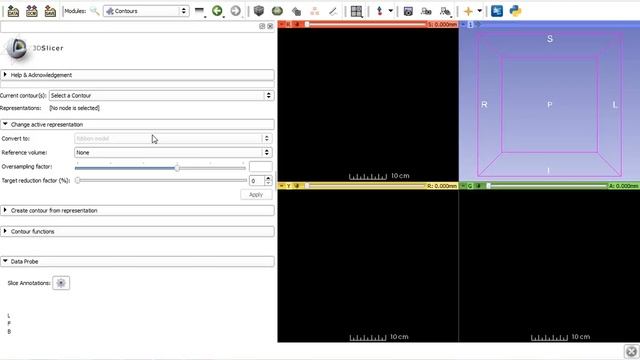Open the Transforms module icon
Image resolution: width=640 pixels, height=360 pixels.
296,11
